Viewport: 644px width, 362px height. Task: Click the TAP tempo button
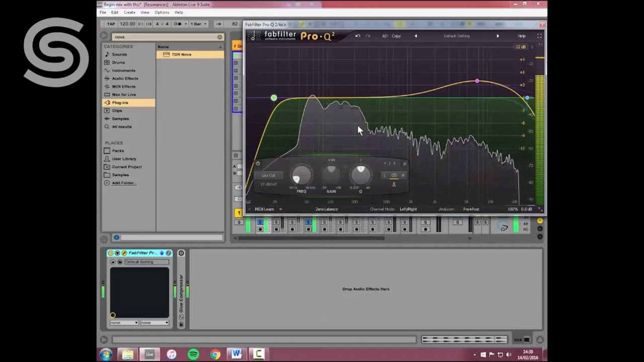coord(111,24)
